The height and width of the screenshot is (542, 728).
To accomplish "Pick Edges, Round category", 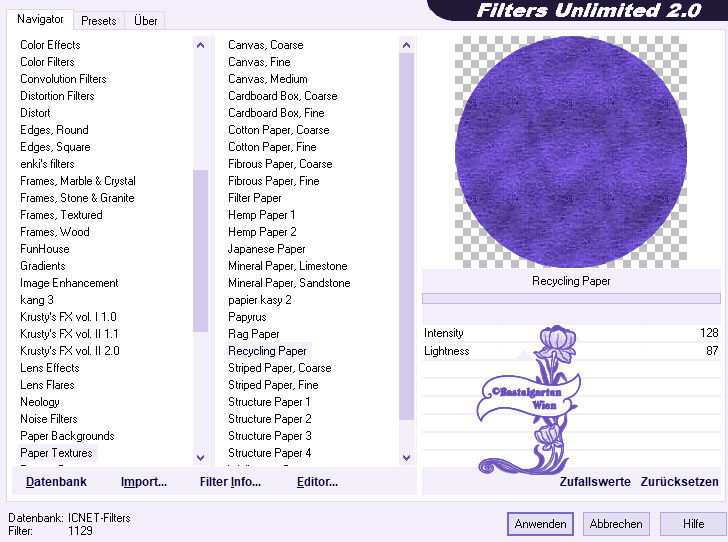I will [x=54, y=130].
